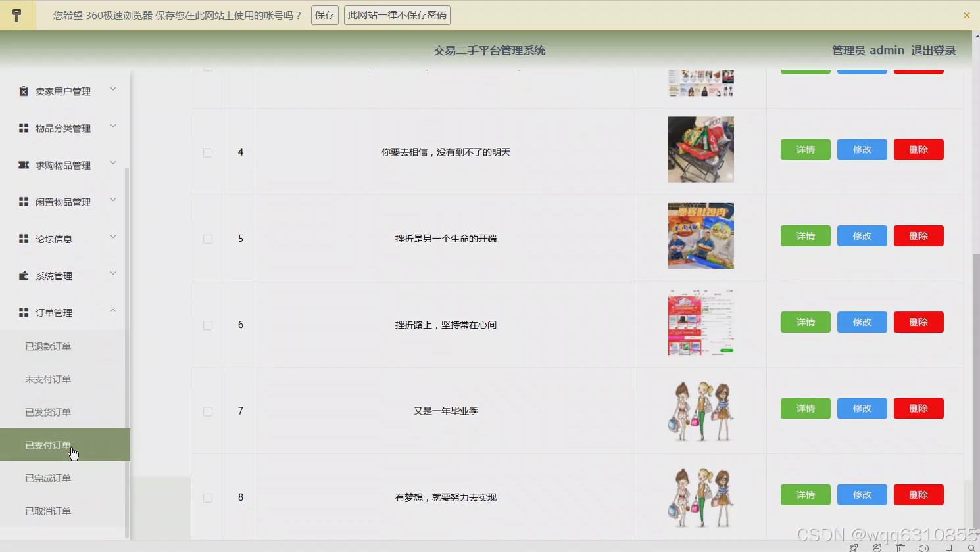The height and width of the screenshot is (552, 980).
Task: Click 修改 for row 4
Action: point(862,150)
